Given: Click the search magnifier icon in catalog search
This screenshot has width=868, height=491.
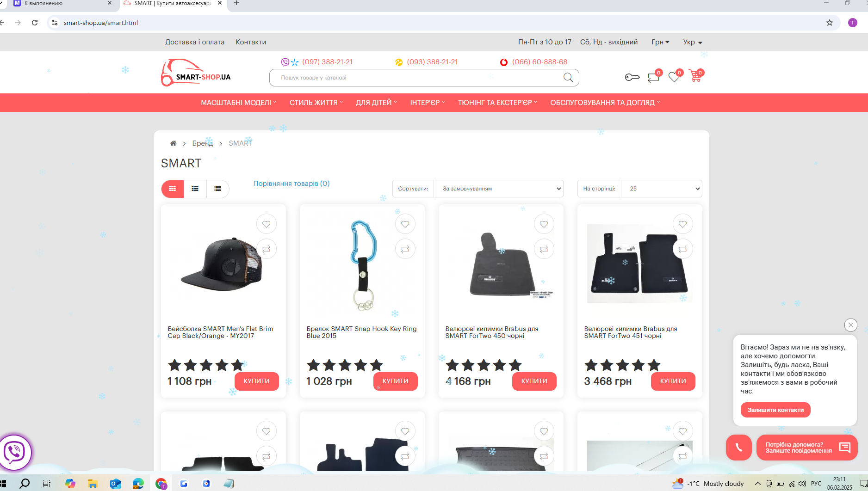Looking at the screenshot, I should [x=568, y=78].
